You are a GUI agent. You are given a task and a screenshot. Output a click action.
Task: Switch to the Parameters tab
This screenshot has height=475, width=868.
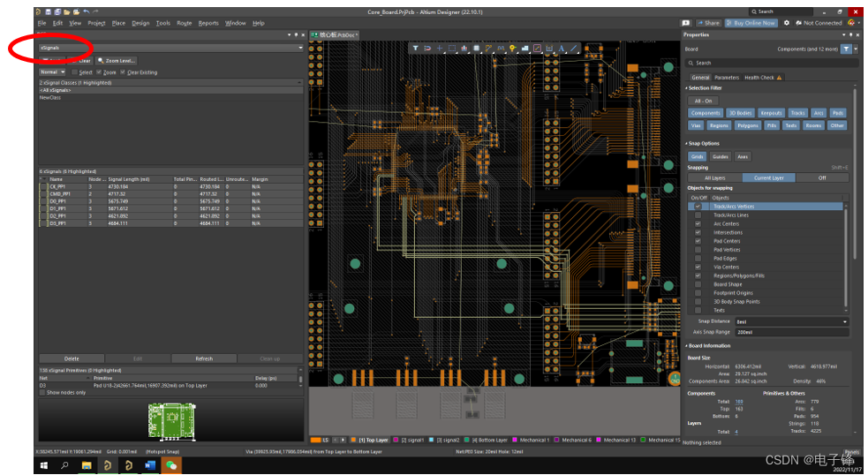click(727, 78)
